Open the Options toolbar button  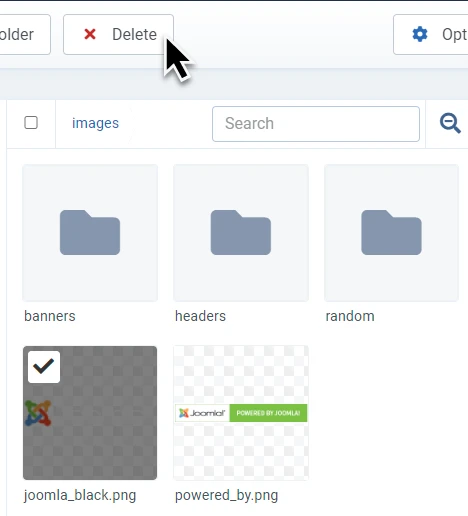coord(431,34)
